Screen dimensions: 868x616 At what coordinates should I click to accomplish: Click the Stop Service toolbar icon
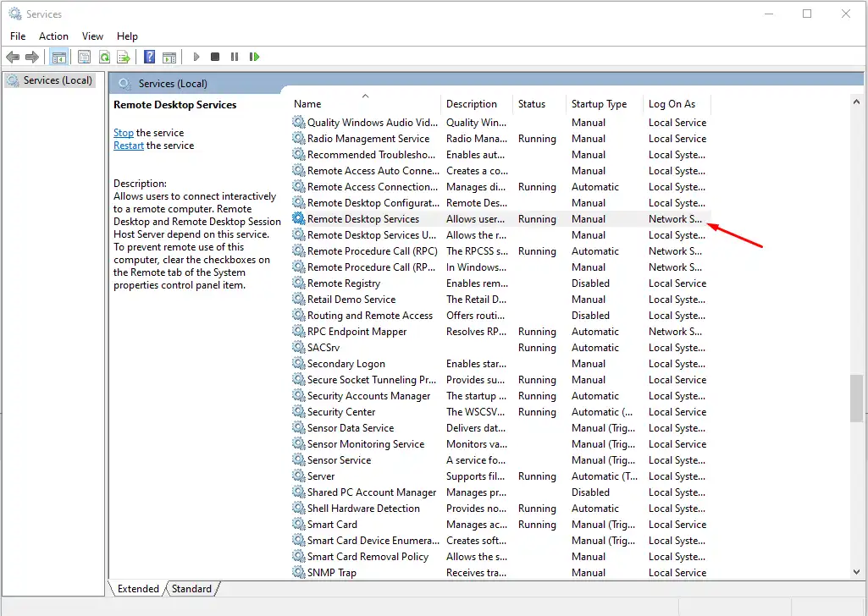[215, 57]
